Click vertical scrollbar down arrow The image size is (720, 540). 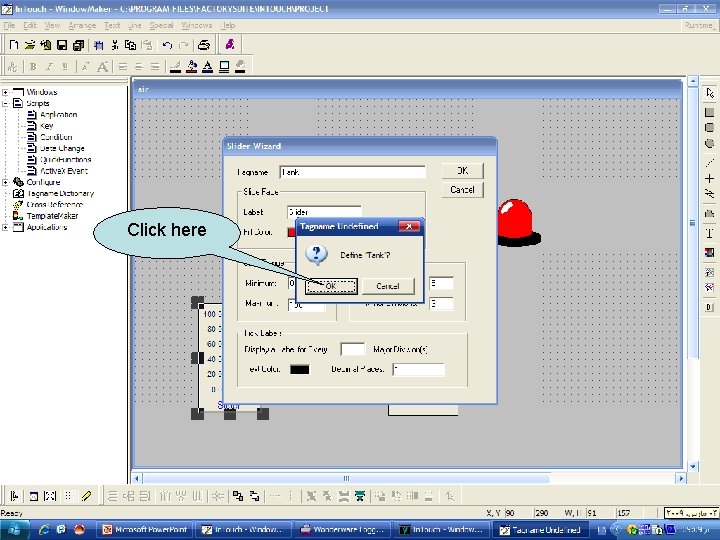coord(692,467)
